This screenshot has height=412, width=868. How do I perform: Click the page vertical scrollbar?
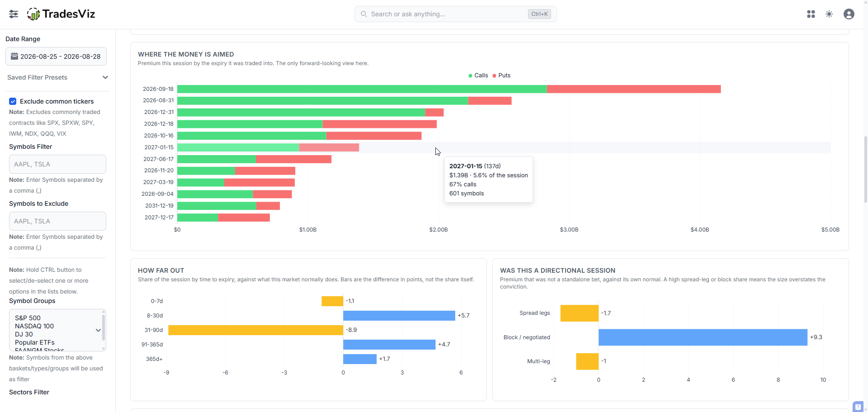tap(865, 169)
